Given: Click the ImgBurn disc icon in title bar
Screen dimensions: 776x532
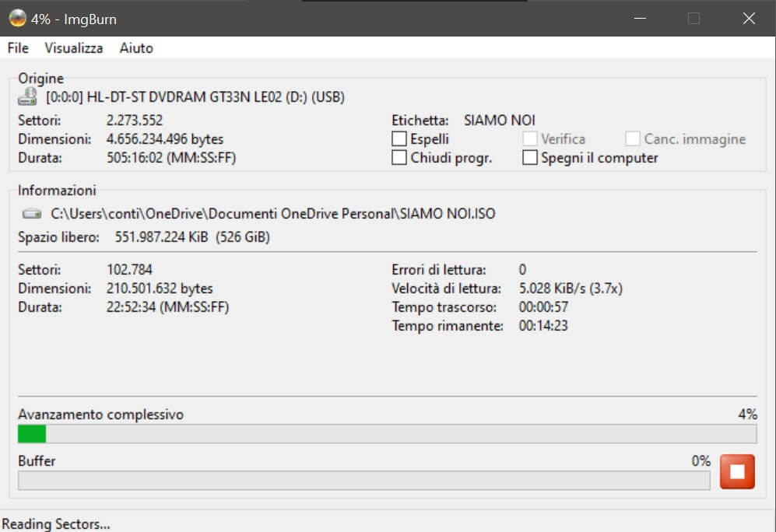Looking at the screenshot, I should pos(17,19).
